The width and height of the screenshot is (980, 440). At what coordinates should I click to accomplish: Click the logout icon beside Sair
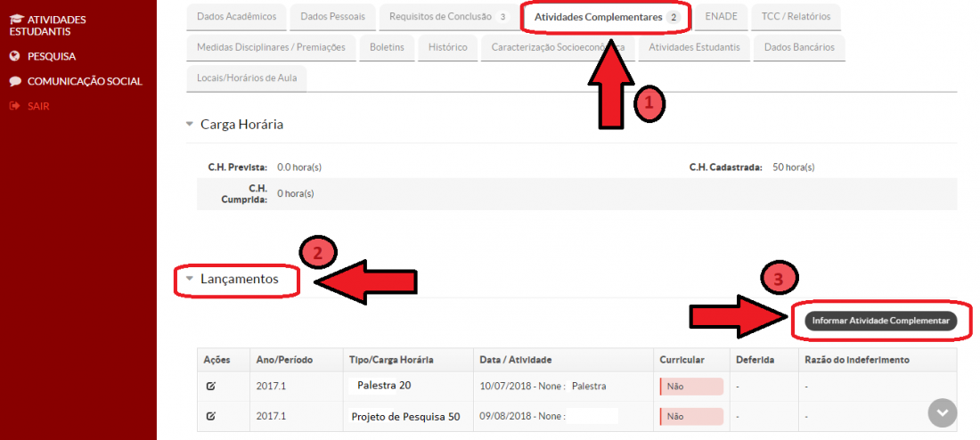pyautogui.click(x=16, y=106)
